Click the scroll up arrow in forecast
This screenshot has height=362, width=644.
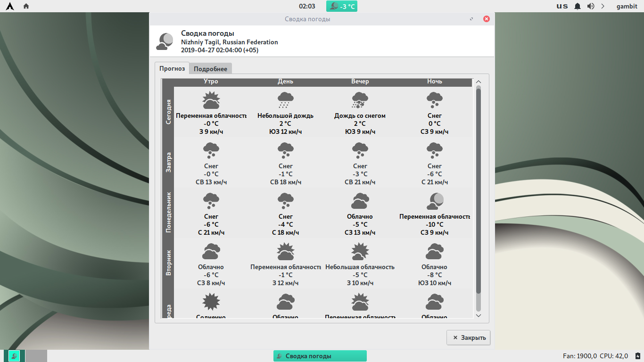point(479,82)
